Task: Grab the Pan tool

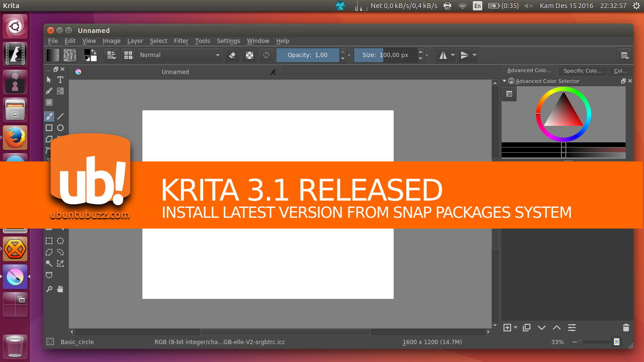Action: coord(60,288)
